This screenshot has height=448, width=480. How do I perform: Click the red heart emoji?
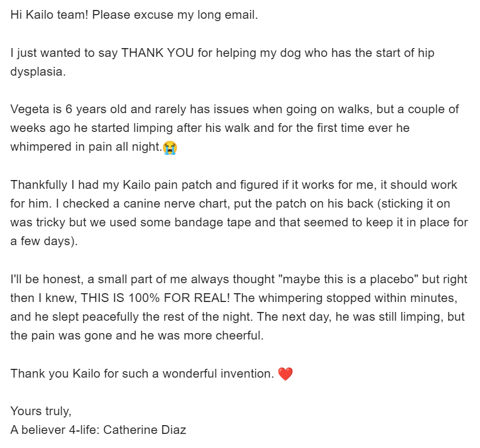tap(285, 374)
